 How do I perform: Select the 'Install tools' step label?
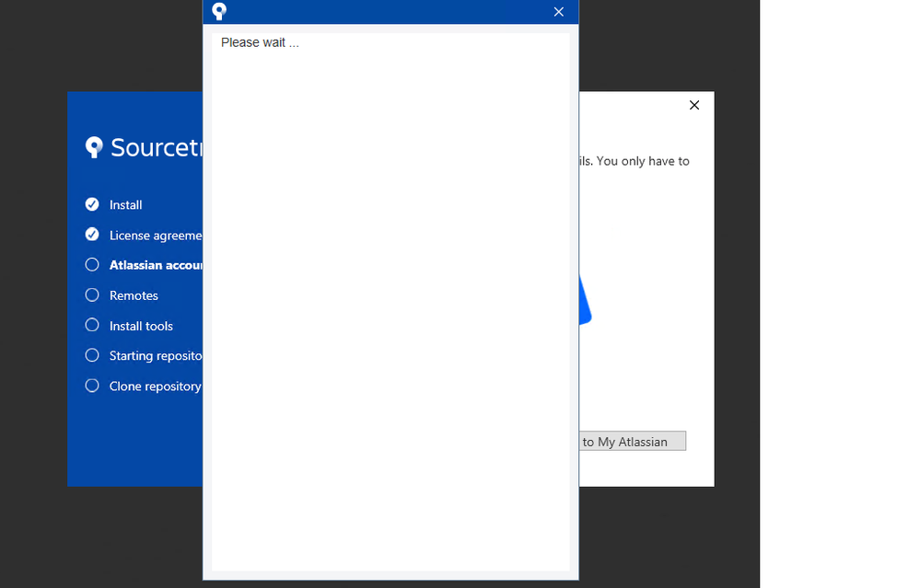141,326
